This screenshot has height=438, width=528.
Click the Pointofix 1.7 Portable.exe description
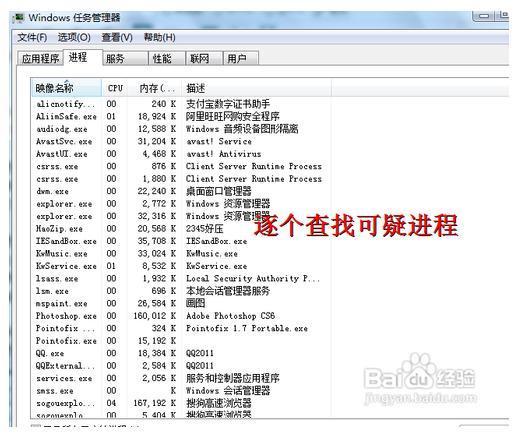click(247, 328)
